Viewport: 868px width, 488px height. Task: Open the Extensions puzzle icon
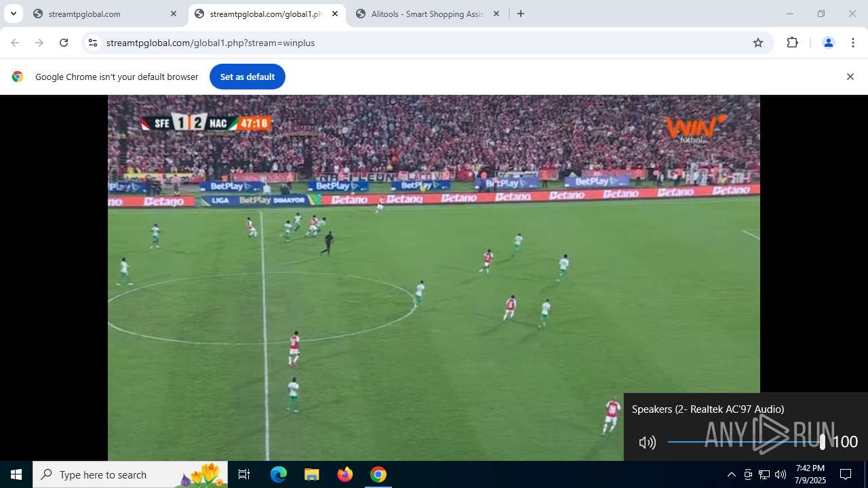coord(792,43)
